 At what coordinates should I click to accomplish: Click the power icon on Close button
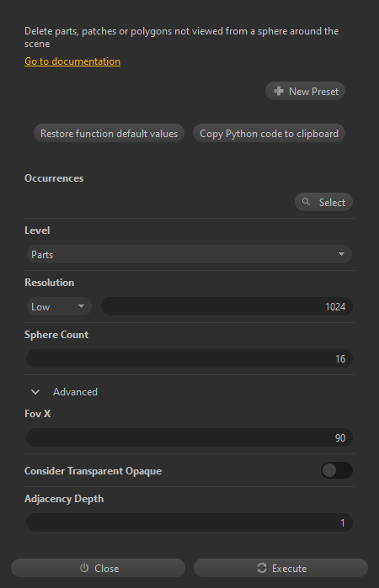coord(84,568)
